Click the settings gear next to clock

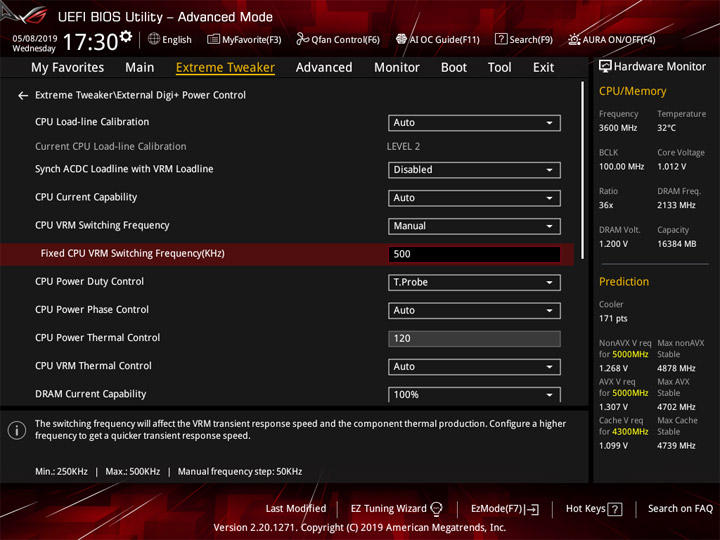point(125,36)
